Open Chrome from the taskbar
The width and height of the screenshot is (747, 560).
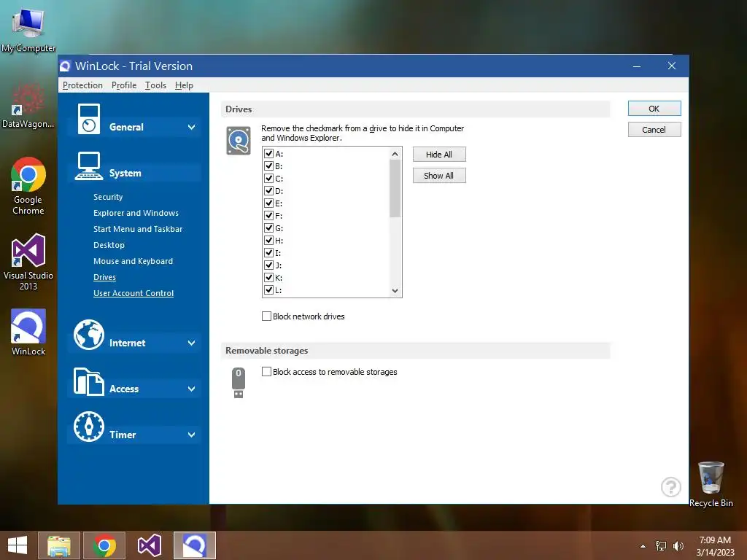(104, 545)
